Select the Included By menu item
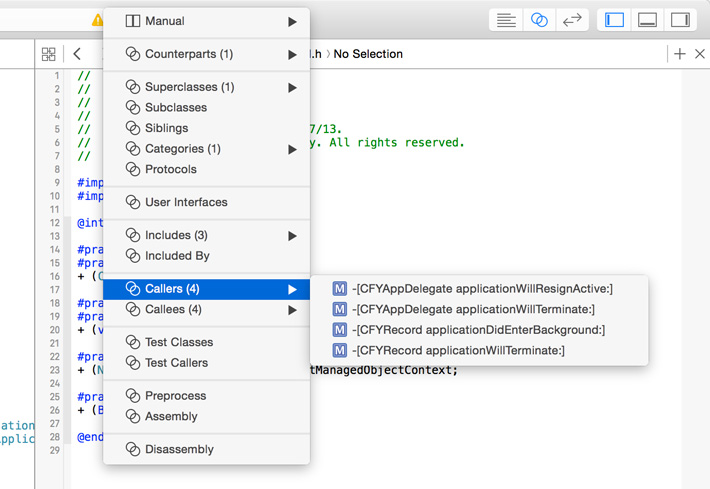 pyautogui.click(x=177, y=256)
